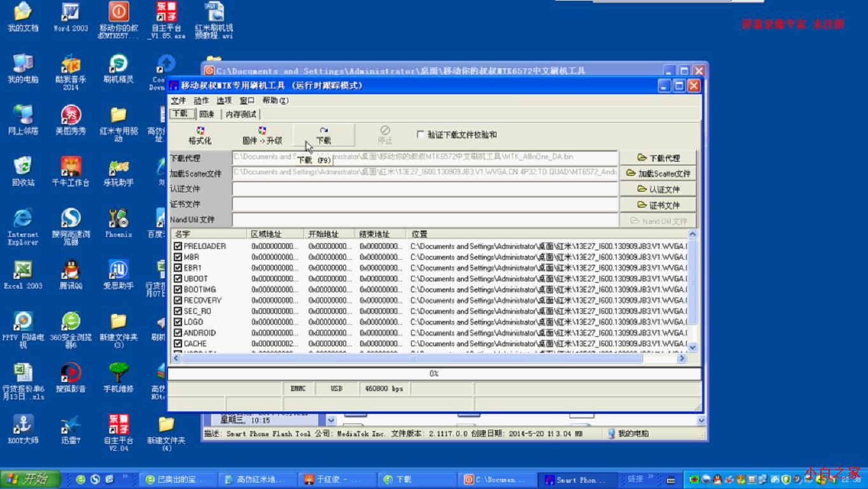Click the 固件->升级 firmware upgrade button
868x489 pixels.
point(262,135)
